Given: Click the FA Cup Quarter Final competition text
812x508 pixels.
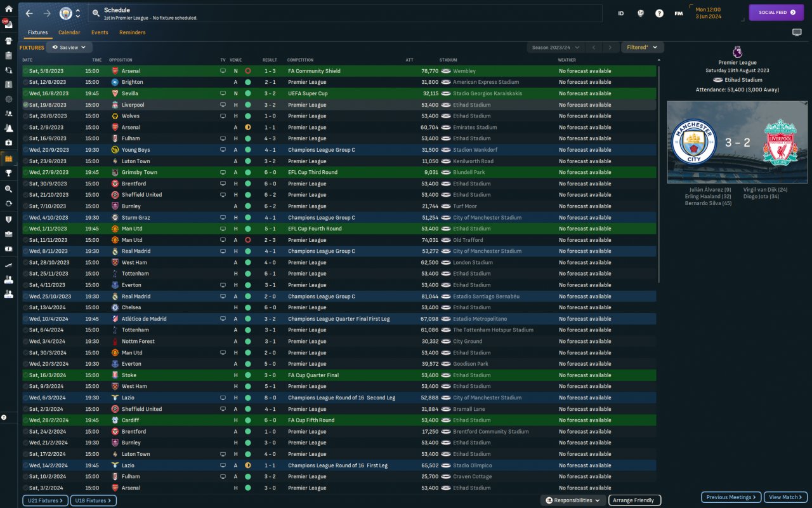Looking at the screenshot, I should tap(313, 375).
